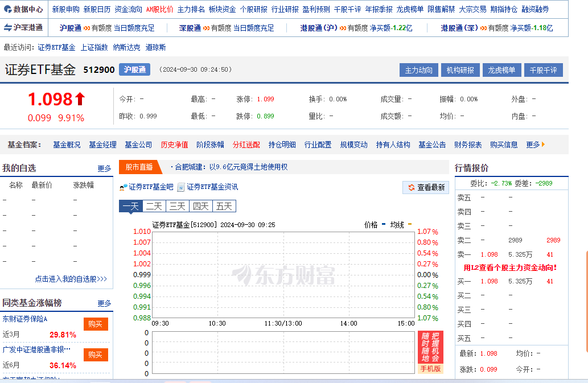588x383 pixels.
Task: Open 大宗交易 menu item
Action: coord(472,9)
